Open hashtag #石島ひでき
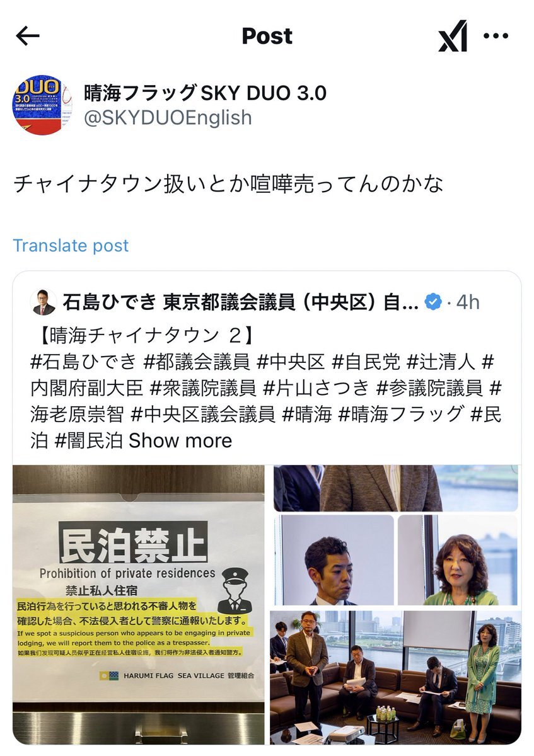 (83, 362)
